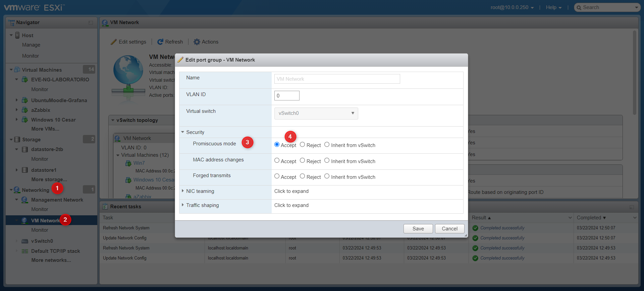Click the Management Network icon
644x291 pixels.
(24, 200)
